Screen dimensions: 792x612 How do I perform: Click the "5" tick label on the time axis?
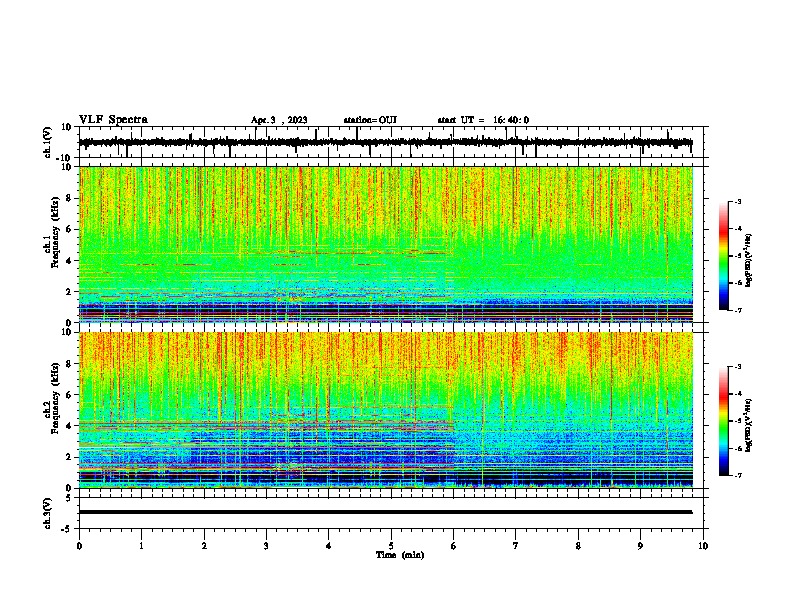tap(391, 546)
